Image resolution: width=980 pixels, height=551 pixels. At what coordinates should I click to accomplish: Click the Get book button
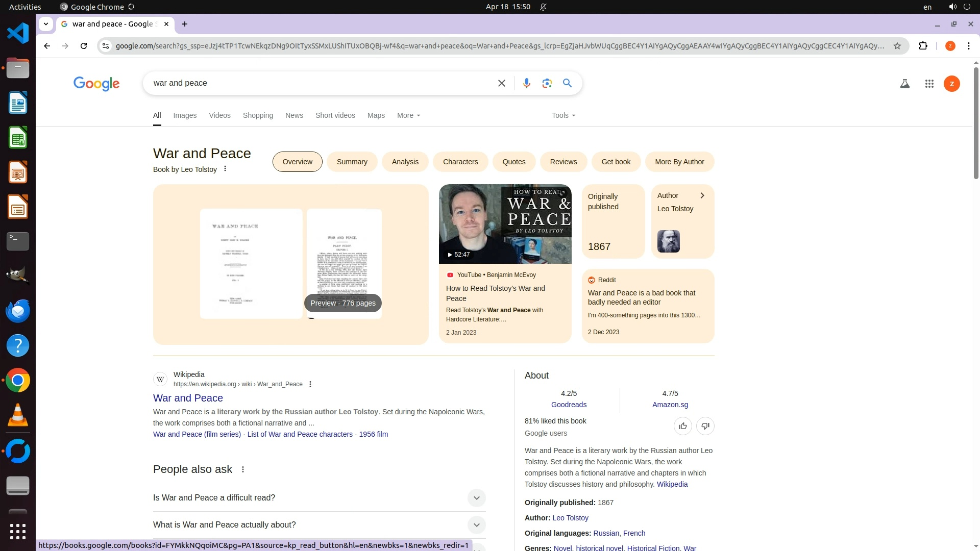coord(616,162)
